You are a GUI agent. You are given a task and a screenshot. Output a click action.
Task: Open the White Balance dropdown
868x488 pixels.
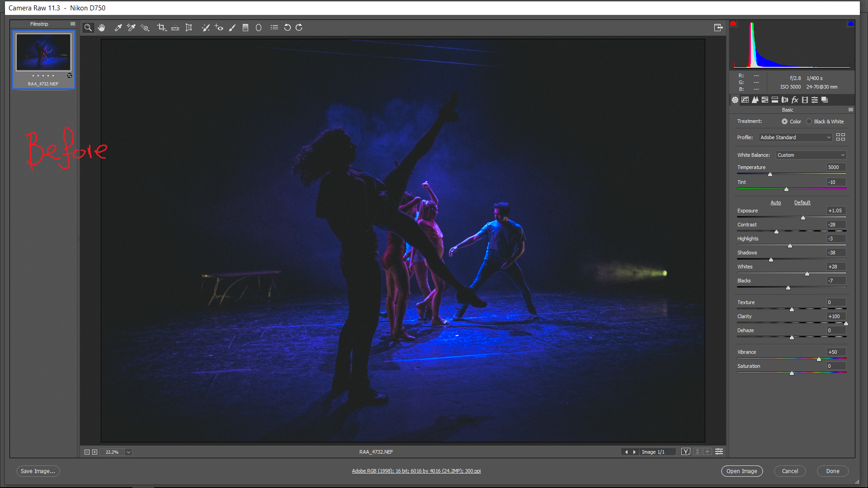[811, 155]
